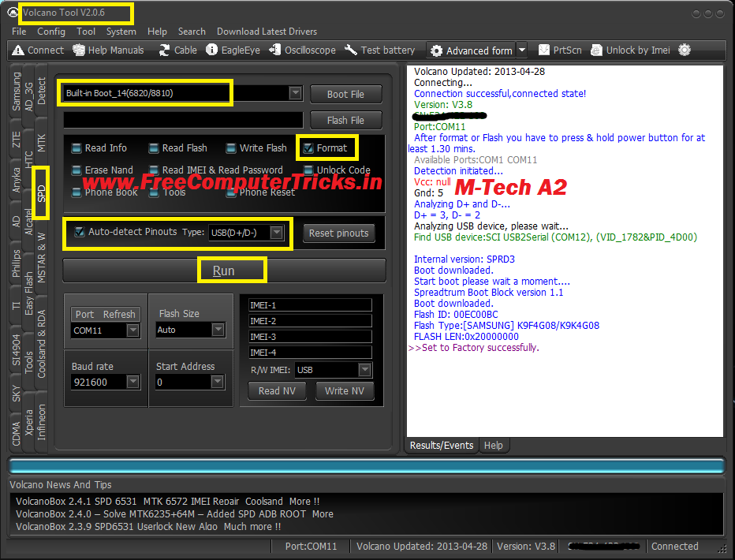Click the Read NV button
Viewport: 735px width, 560px height.
pyautogui.click(x=277, y=391)
